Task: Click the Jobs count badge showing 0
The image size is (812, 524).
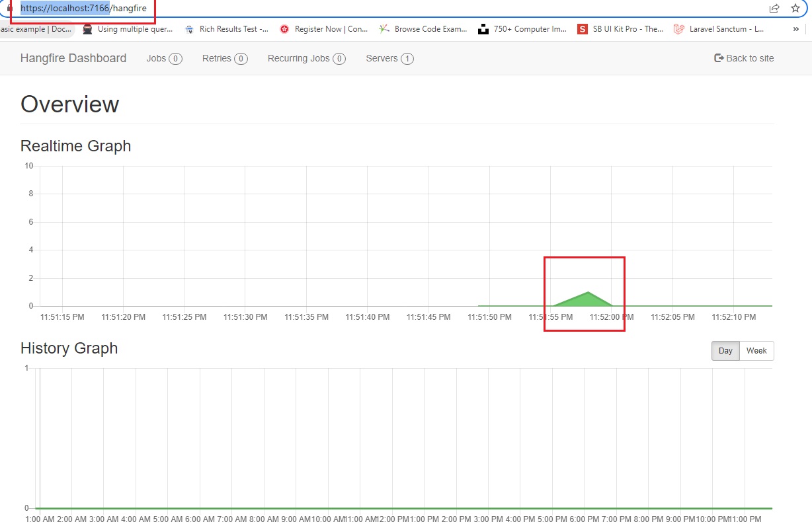Action: 175,59
